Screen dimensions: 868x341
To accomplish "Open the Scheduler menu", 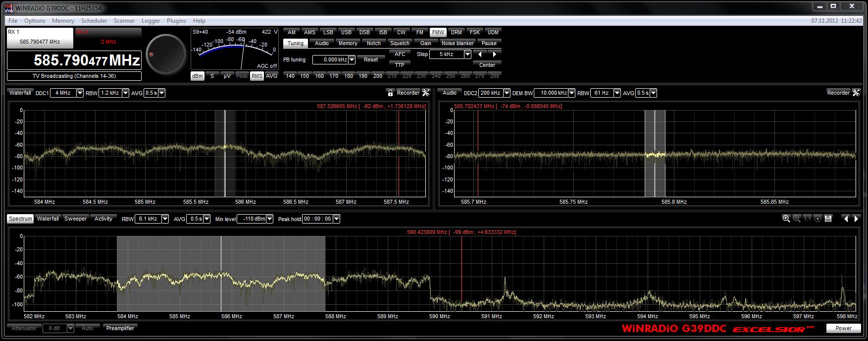I will tap(94, 21).
